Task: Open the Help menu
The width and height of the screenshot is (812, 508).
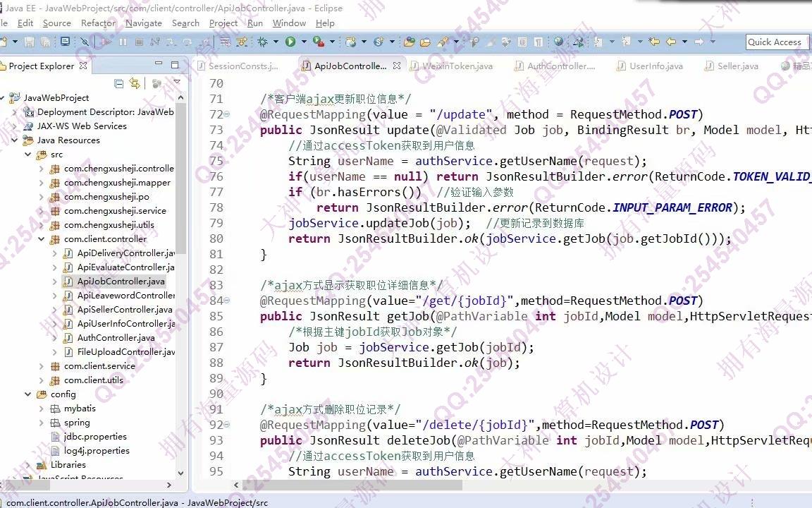Action: pos(325,23)
